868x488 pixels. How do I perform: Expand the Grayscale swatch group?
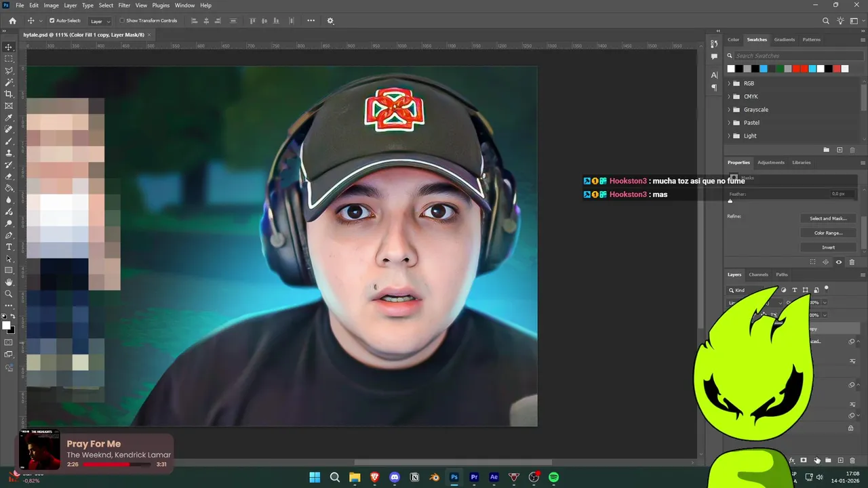[729, 110]
